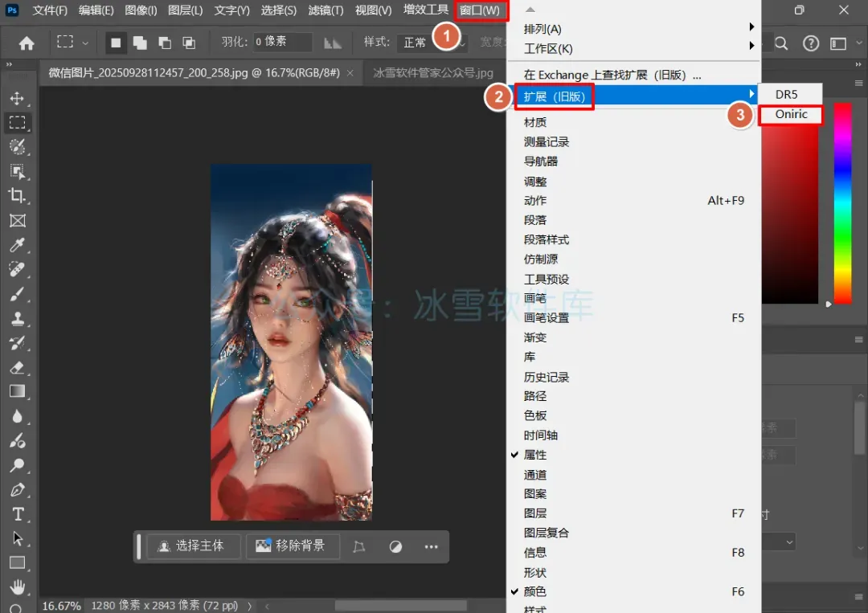868x613 pixels.
Task: Toggle the 通道 panel entry
Action: coord(634,475)
